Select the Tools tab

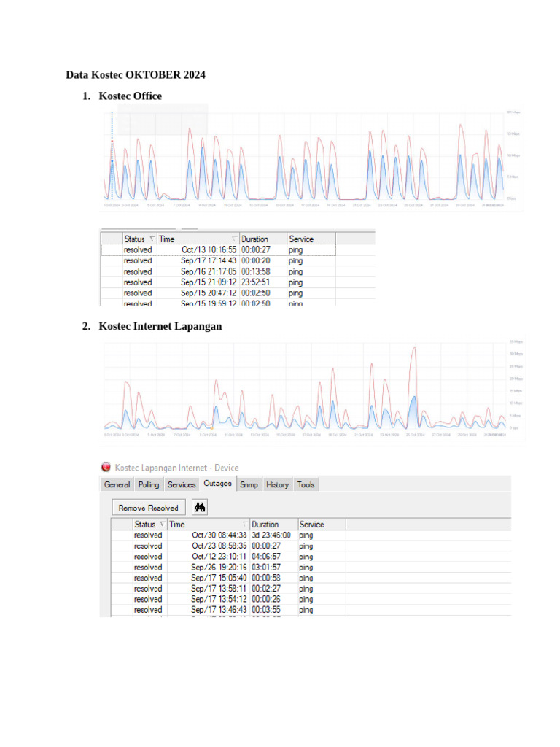[306, 484]
